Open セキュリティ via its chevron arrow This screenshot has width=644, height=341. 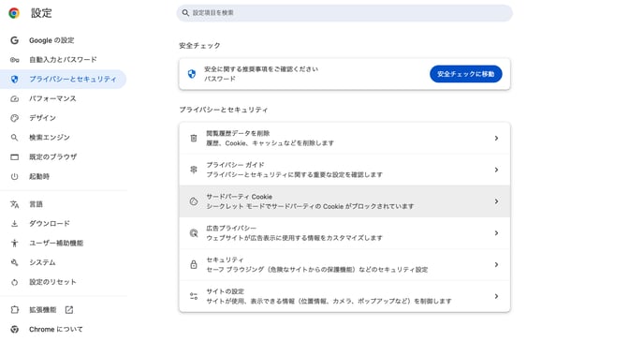496,264
